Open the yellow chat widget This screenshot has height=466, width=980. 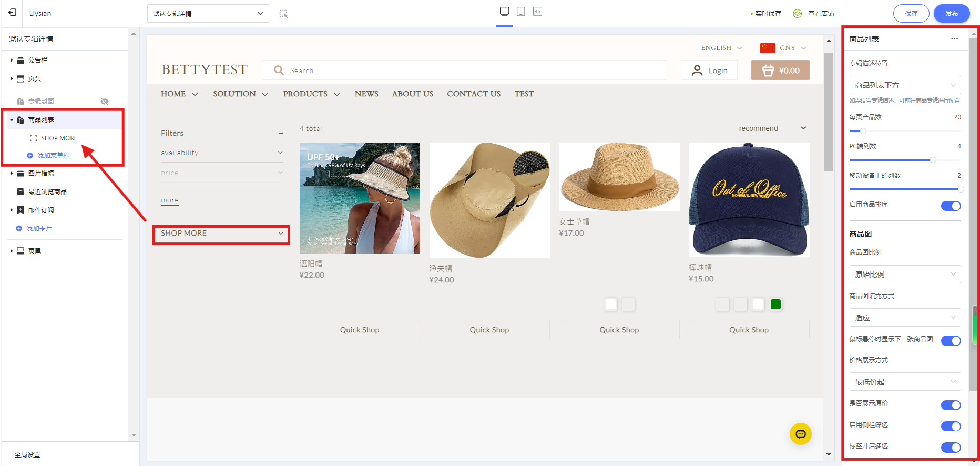pyautogui.click(x=801, y=434)
